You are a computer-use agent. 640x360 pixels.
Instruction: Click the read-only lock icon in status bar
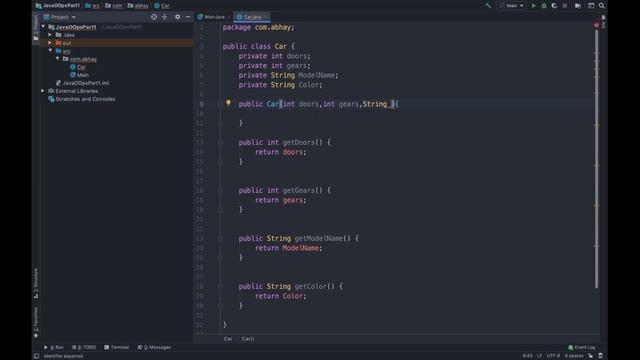click(591, 356)
